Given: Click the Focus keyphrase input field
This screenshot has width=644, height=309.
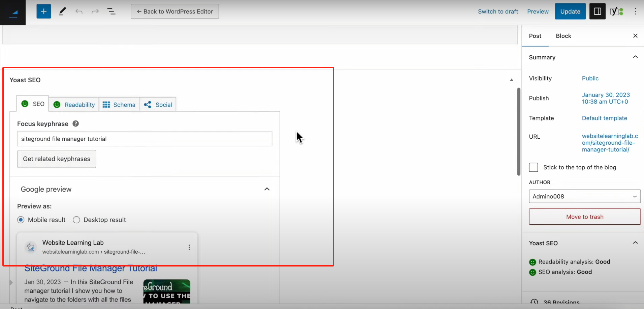Looking at the screenshot, I should (144, 139).
